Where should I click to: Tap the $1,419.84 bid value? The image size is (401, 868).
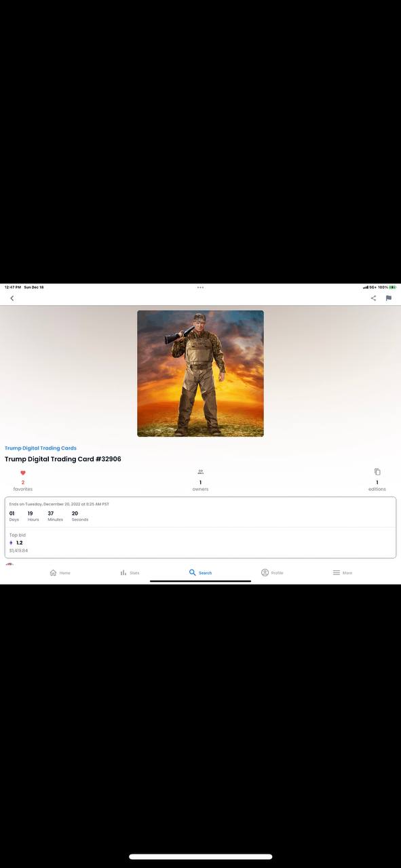pos(18,551)
